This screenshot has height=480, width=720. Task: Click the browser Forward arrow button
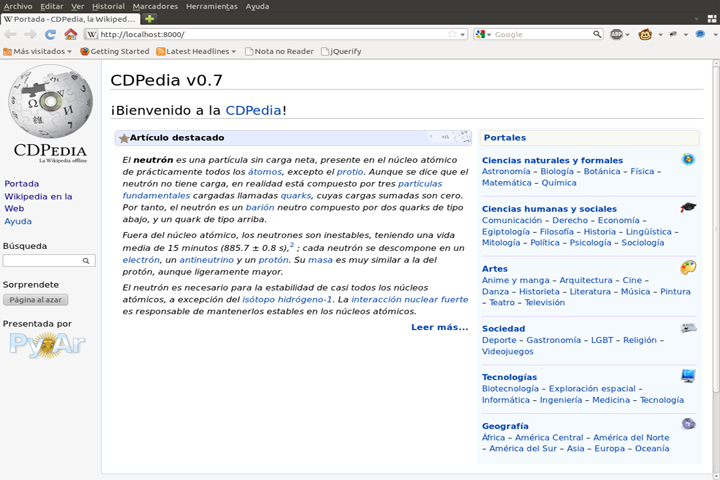30,34
